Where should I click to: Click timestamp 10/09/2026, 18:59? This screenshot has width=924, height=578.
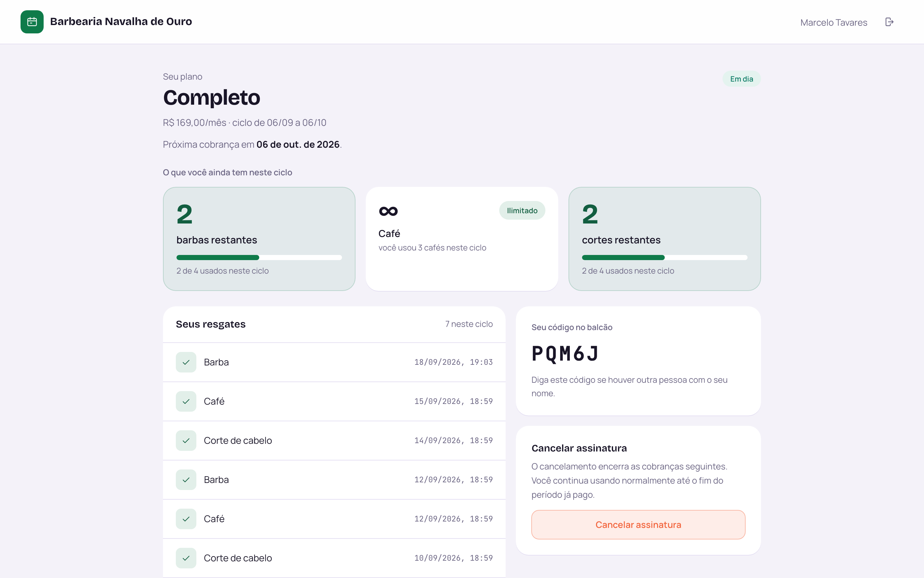pyautogui.click(x=453, y=558)
